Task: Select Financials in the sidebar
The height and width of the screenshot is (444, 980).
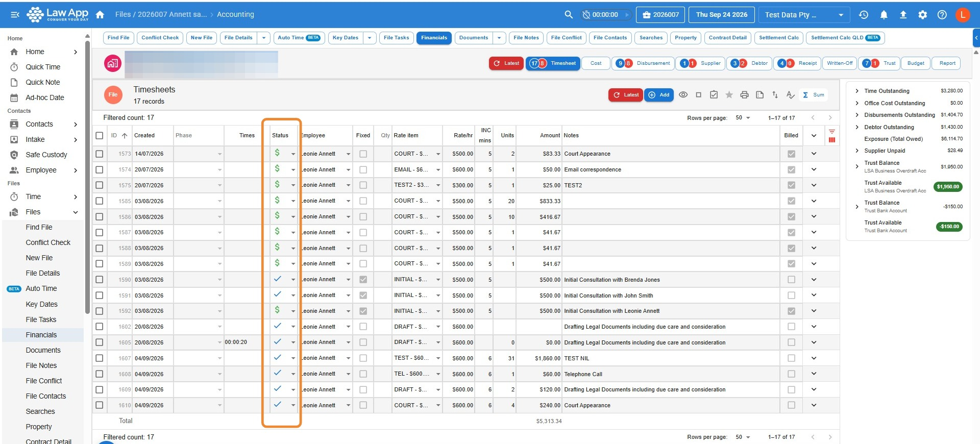Action: tap(41, 335)
